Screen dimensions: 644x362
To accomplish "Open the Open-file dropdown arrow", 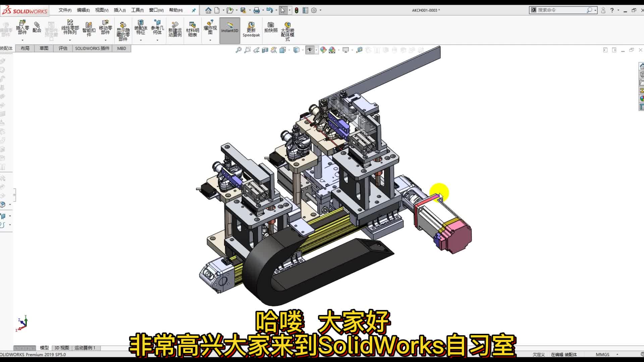I will (236, 10).
